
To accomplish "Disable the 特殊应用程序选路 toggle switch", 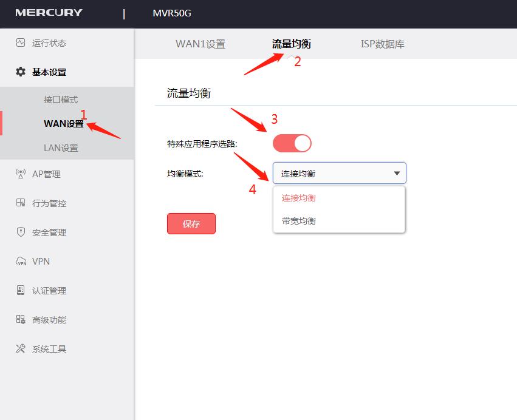I will click(292, 143).
